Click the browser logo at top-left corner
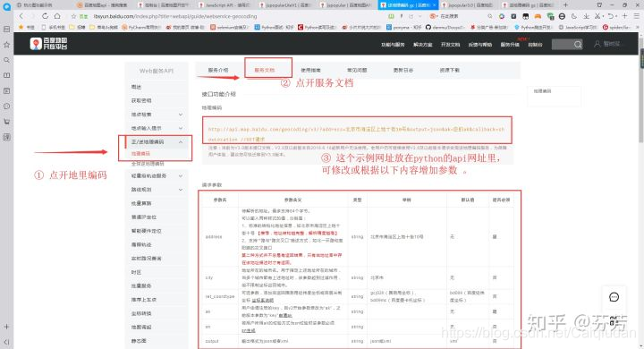644x349 pixels. click(x=6, y=6)
